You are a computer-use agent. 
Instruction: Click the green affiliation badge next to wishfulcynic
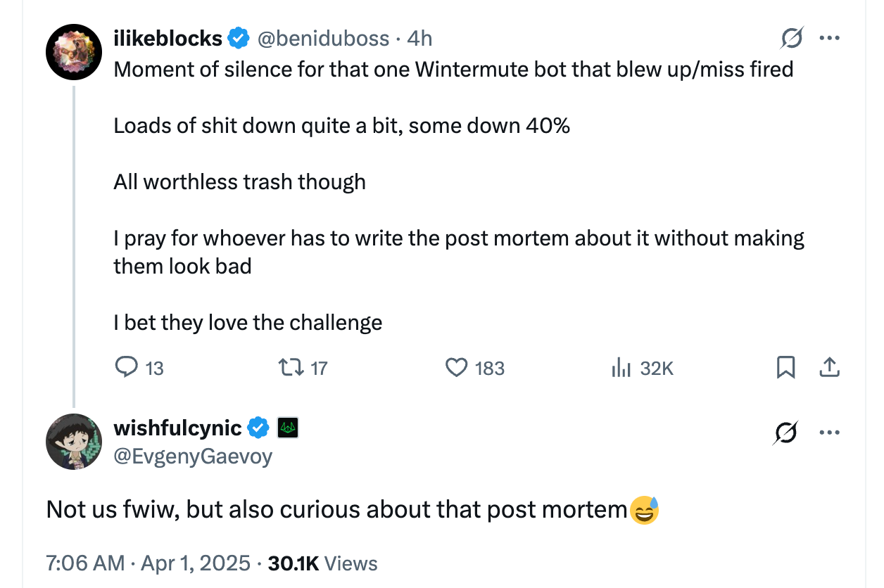288,428
